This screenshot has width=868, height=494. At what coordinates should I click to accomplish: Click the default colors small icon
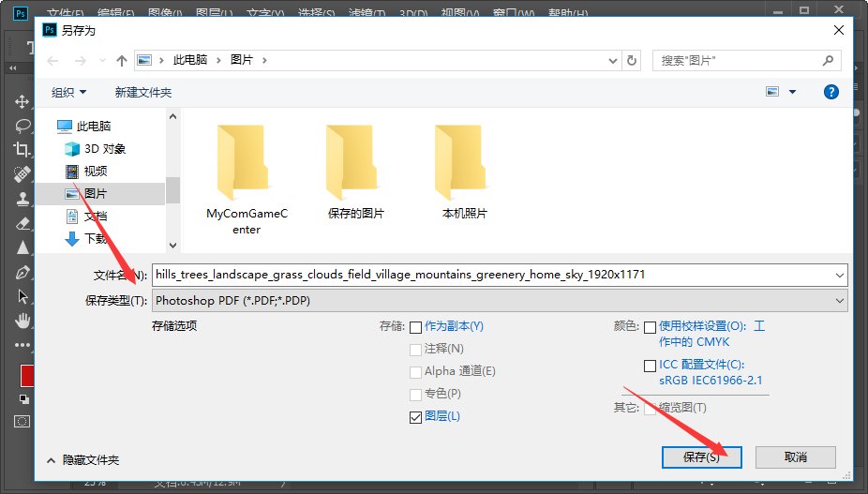click(x=23, y=398)
